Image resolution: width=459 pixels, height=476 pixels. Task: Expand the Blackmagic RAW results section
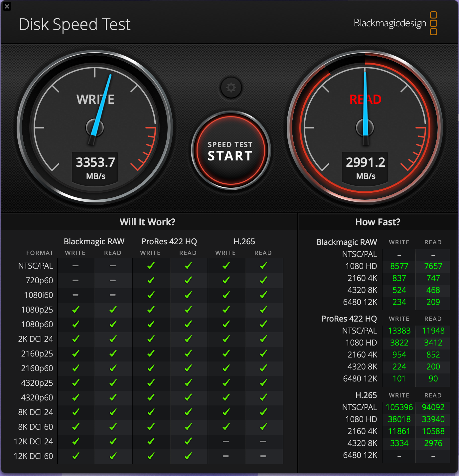[x=347, y=242]
